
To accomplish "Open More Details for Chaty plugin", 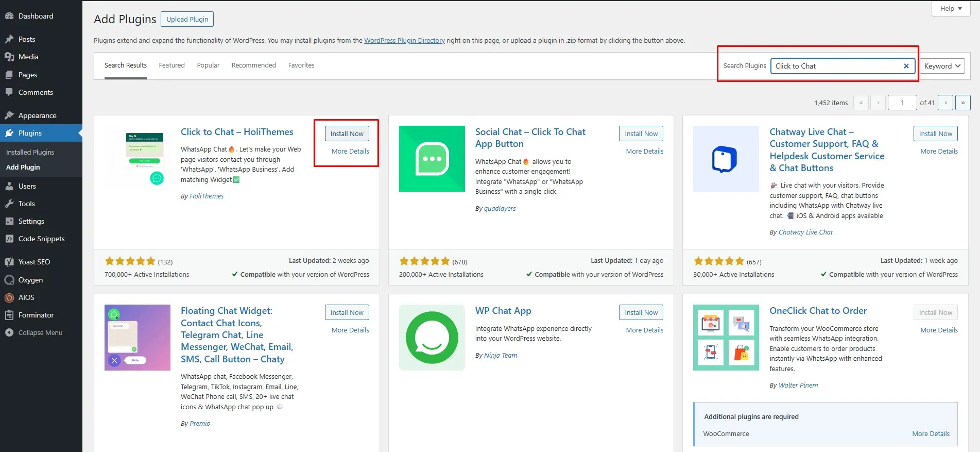I will (350, 330).
